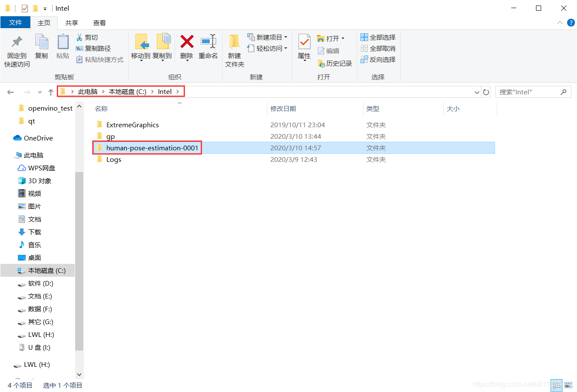This screenshot has width=577, height=392.
Task: Open 数据 (F:) drive
Action: [x=40, y=309]
